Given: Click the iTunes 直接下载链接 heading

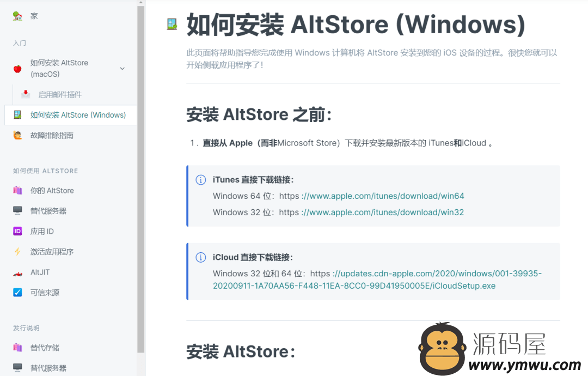Looking at the screenshot, I should (253, 180).
